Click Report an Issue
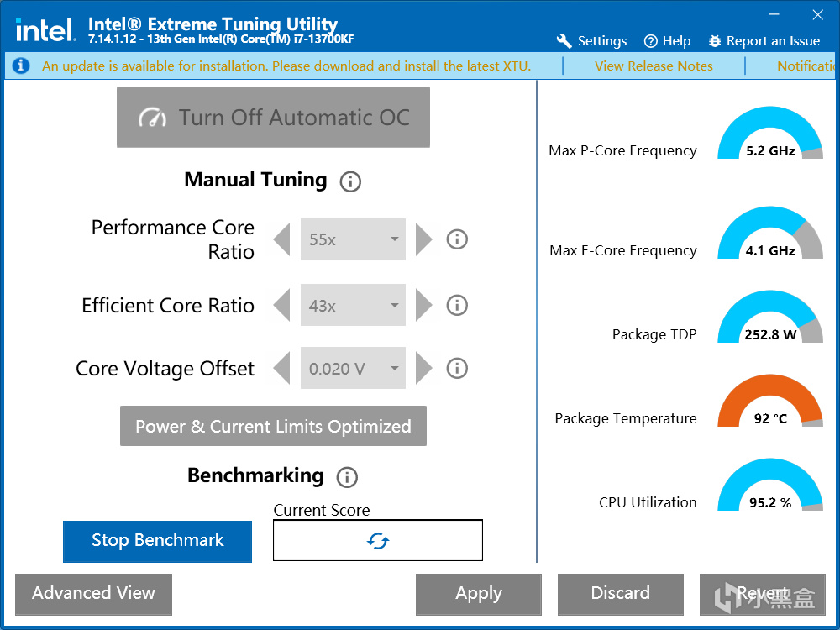840x630 pixels. tap(764, 41)
